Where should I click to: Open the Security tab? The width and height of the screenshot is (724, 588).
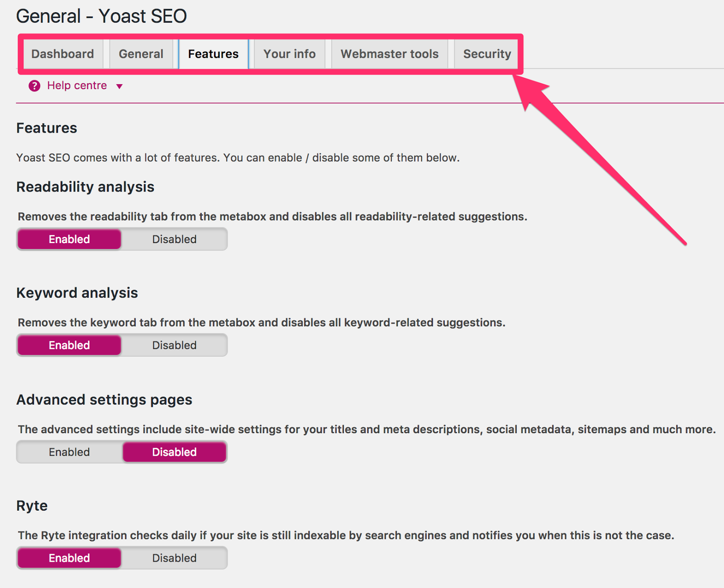pos(487,54)
